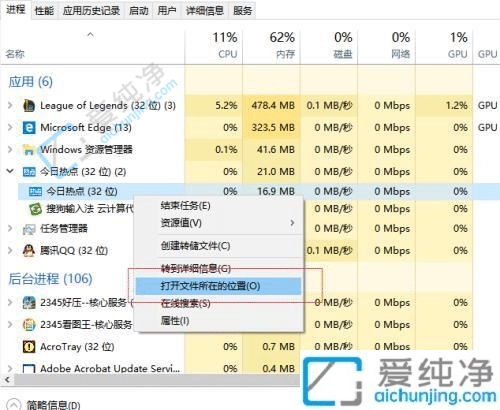Click the Windows 资源管理器 folder icon
Viewport: 500px width, 410px height.
point(29,150)
